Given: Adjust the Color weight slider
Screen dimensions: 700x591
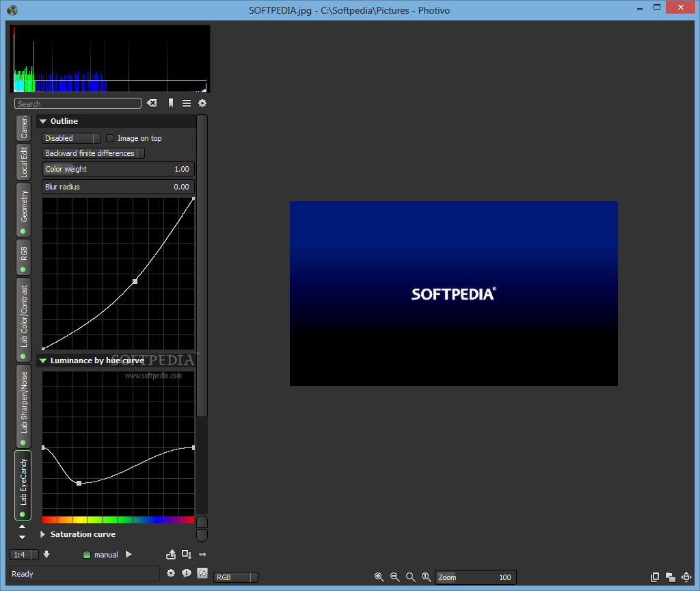Looking at the screenshot, I should click(118, 169).
